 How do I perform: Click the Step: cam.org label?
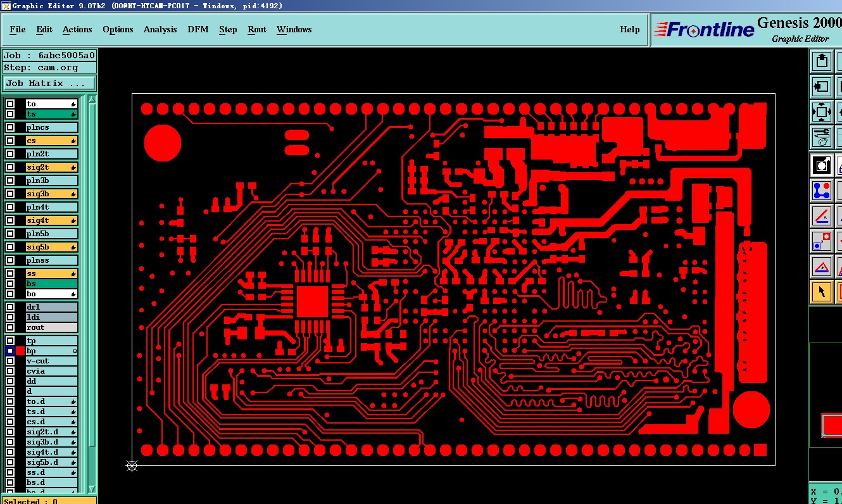click(49, 67)
